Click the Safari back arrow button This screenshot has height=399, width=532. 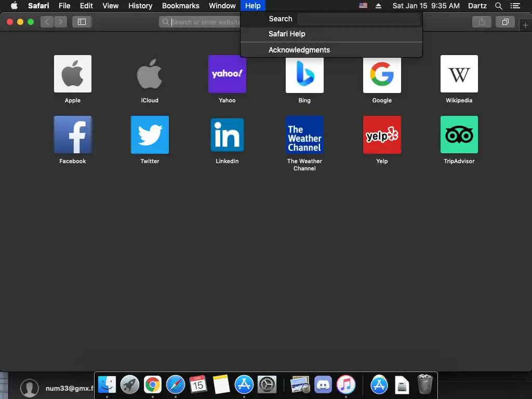point(47,22)
